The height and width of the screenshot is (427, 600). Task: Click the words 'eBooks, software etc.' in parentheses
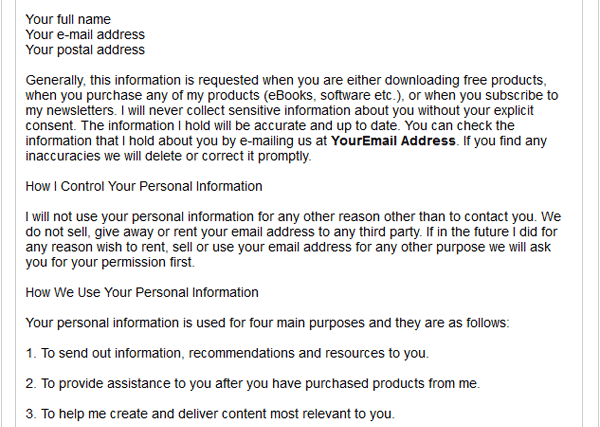pos(333,95)
